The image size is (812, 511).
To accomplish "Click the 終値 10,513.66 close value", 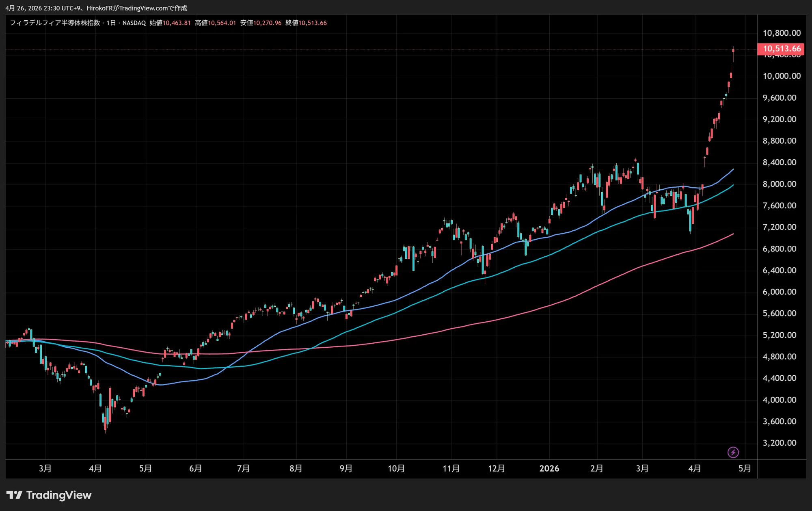I will tap(306, 23).
